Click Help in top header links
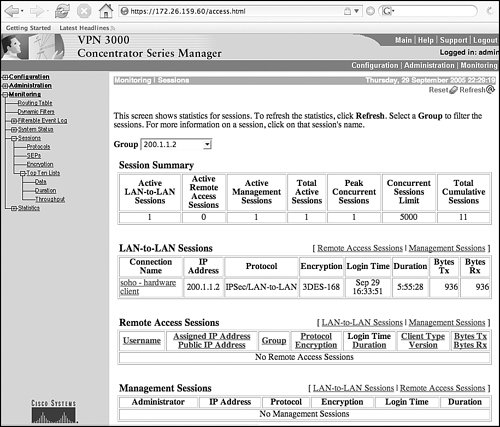500x427 pixels. (426, 40)
